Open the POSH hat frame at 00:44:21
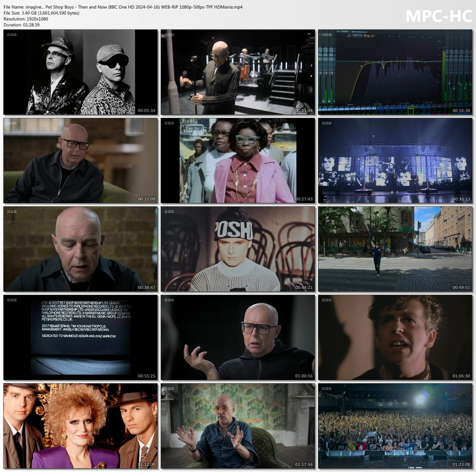Image resolution: width=476 pixels, height=472 pixels. [237, 249]
